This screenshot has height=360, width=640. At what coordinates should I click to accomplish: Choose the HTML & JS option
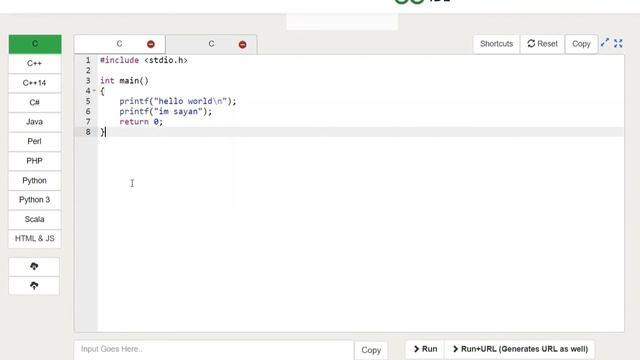[x=35, y=238]
